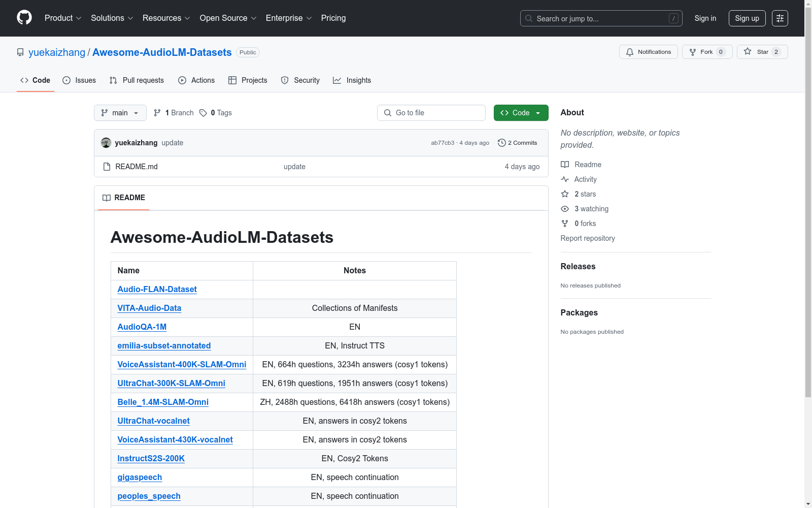This screenshot has height=508, width=812.
Task: Click the Fork count badge 0
Action: [x=721, y=52]
